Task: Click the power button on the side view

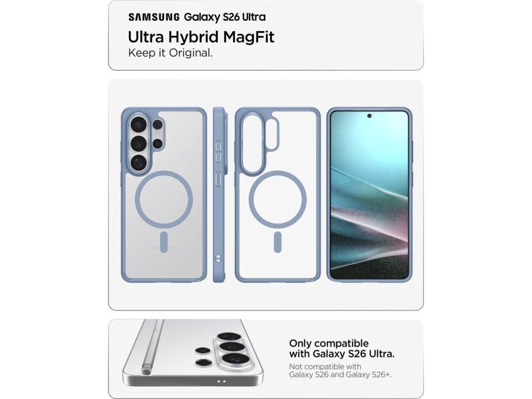Action: coord(219,179)
